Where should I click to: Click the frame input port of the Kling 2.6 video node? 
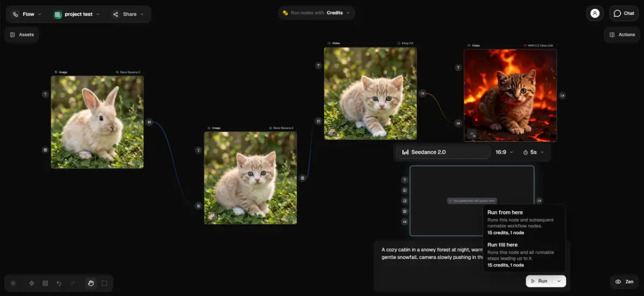coord(318,121)
